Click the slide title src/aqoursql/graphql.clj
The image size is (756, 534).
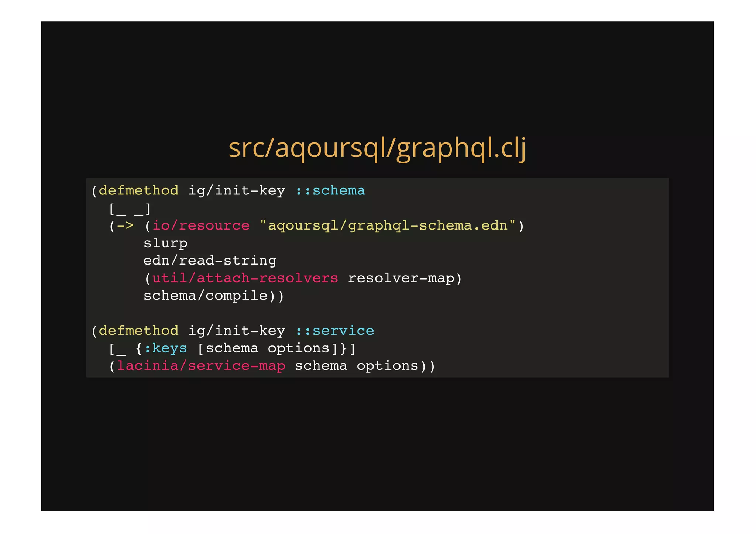point(377,148)
